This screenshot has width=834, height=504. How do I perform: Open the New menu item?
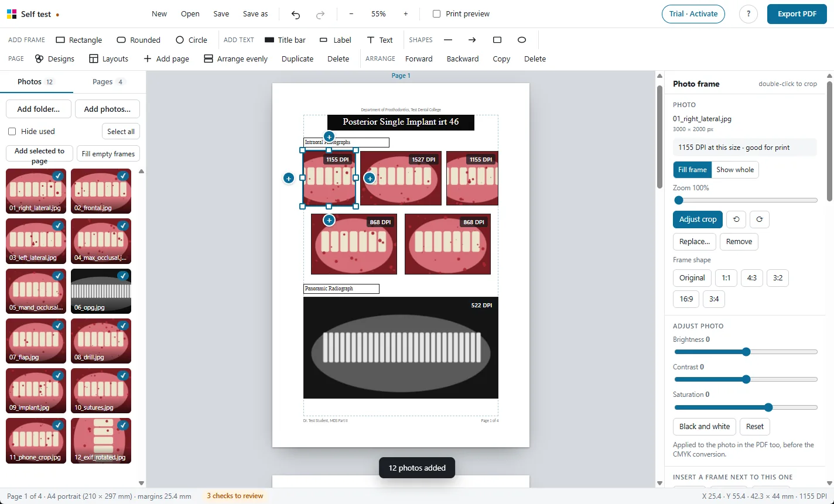point(159,14)
